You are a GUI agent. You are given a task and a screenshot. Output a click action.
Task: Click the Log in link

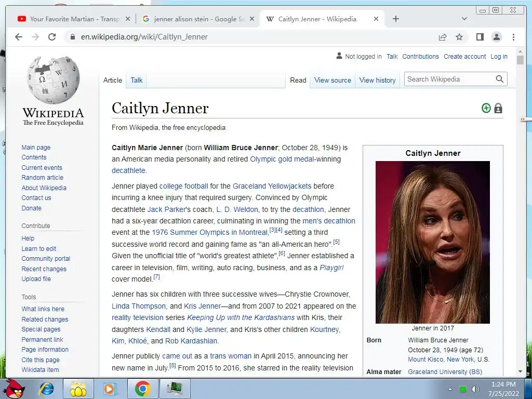click(499, 57)
